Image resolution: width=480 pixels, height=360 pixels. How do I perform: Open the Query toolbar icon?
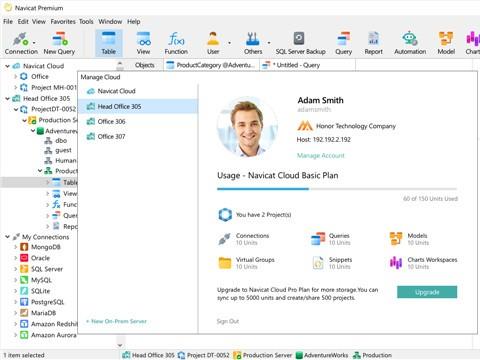coord(343,43)
